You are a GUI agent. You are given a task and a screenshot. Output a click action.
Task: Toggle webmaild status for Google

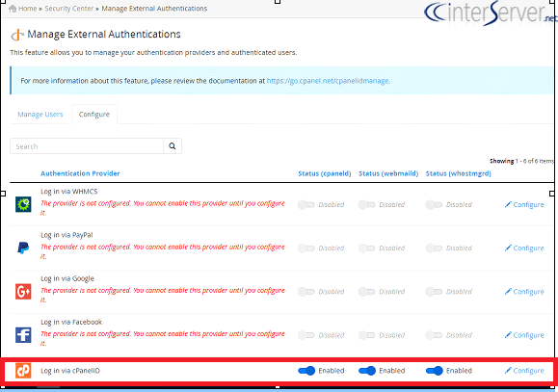click(x=366, y=291)
